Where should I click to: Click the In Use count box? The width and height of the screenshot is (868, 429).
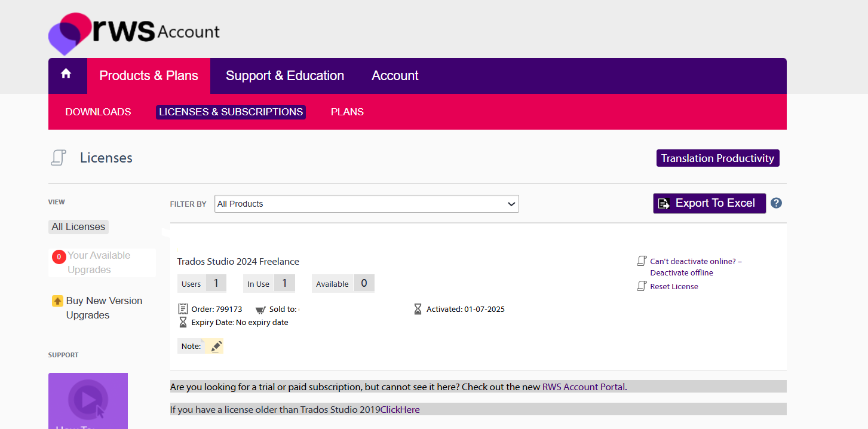(x=269, y=283)
